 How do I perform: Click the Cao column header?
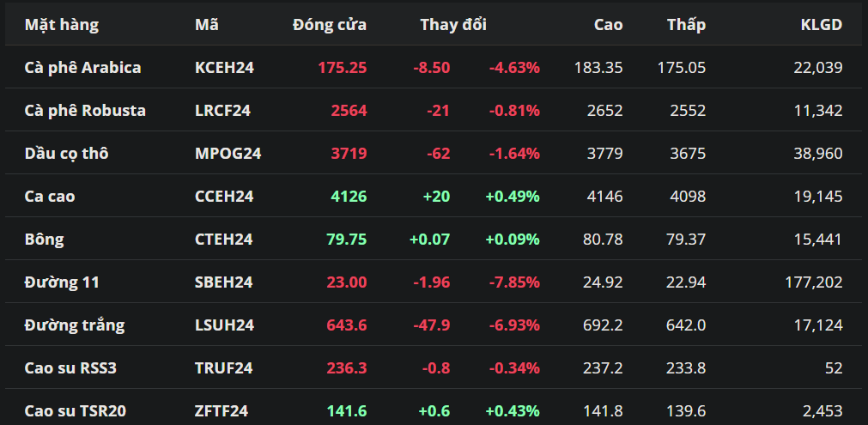point(608,25)
